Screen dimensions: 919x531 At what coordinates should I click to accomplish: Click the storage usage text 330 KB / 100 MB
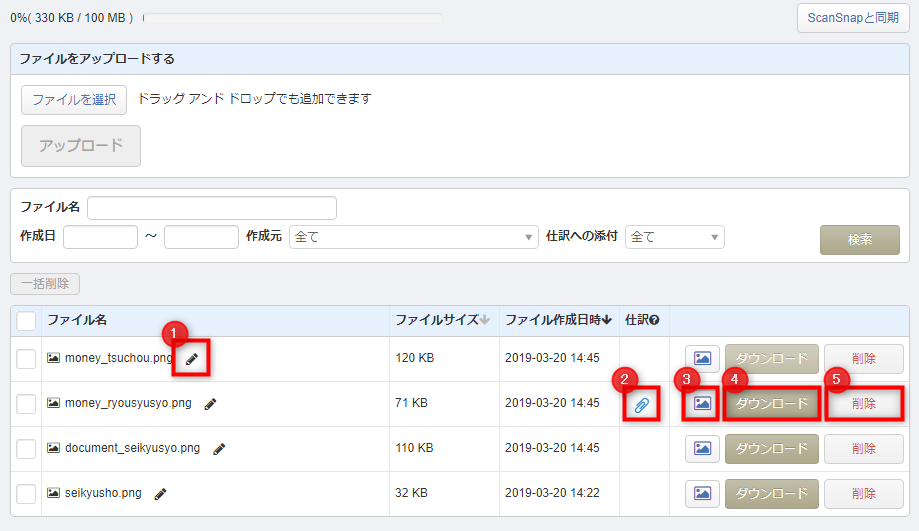(x=80, y=18)
